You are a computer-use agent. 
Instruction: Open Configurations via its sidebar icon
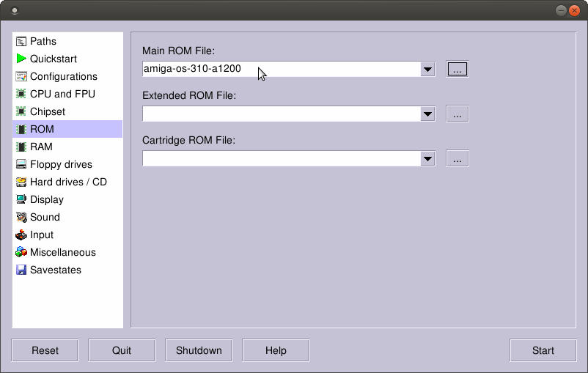pyautogui.click(x=21, y=76)
